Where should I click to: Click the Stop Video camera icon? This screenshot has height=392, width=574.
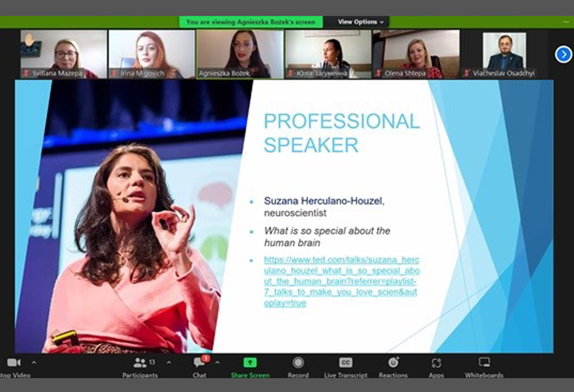pyautogui.click(x=14, y=363)
